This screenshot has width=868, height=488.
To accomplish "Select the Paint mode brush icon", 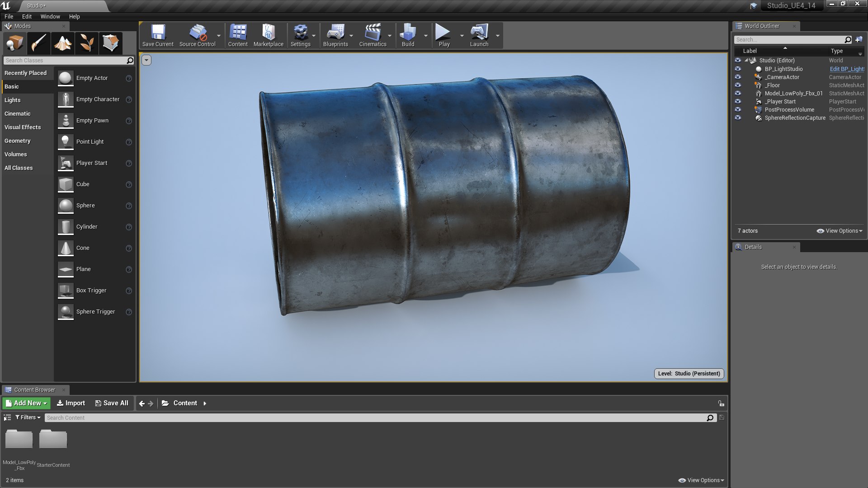I will point(39,43).
